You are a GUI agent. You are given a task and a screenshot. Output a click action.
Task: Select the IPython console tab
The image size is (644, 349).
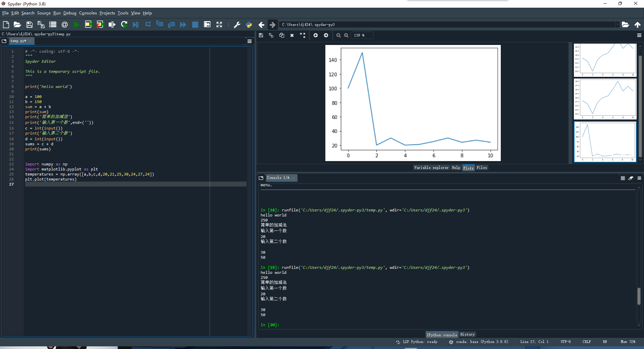coord(442,335)
